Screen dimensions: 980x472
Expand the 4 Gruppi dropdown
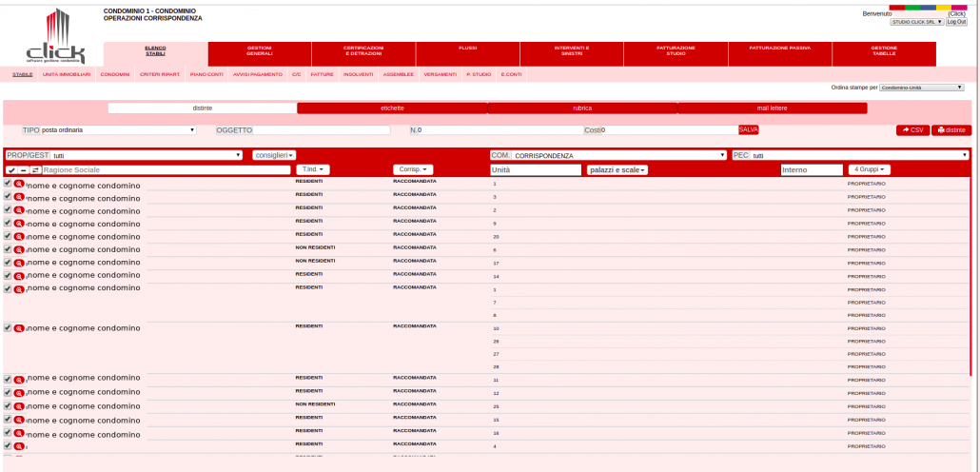[x=870, y=169]
